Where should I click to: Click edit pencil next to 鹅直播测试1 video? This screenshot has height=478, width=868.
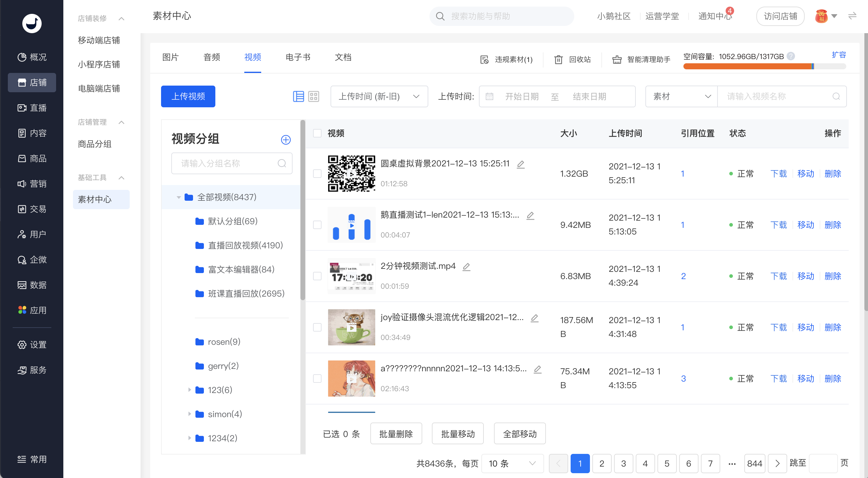(531, 215)
